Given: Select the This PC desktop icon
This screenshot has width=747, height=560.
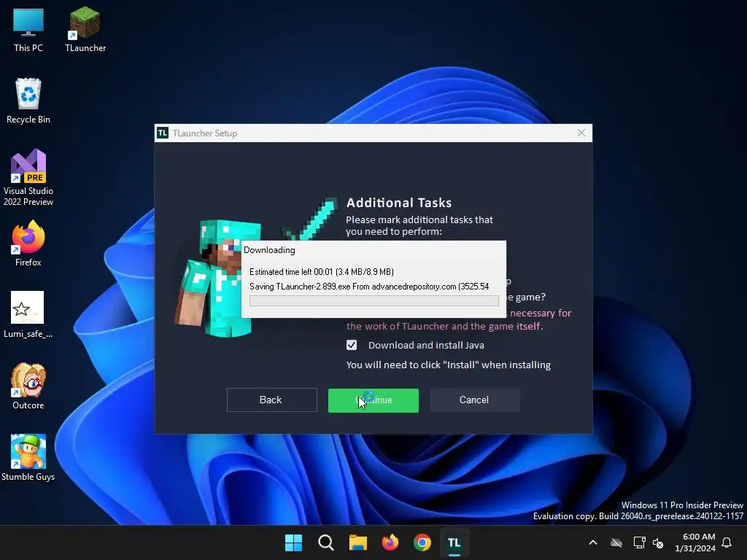Looking at the screenshot, I should 28,29.
